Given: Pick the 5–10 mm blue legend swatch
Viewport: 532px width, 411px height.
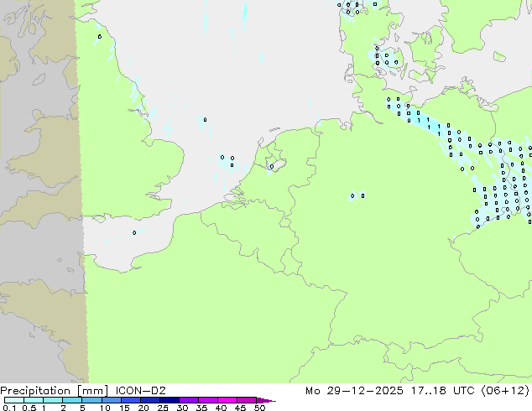Looking at the screenshot, I should tap(92, 400).
